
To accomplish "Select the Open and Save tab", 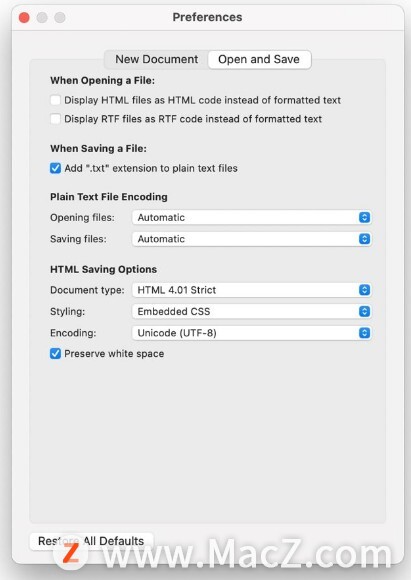I will pos(259,60).
